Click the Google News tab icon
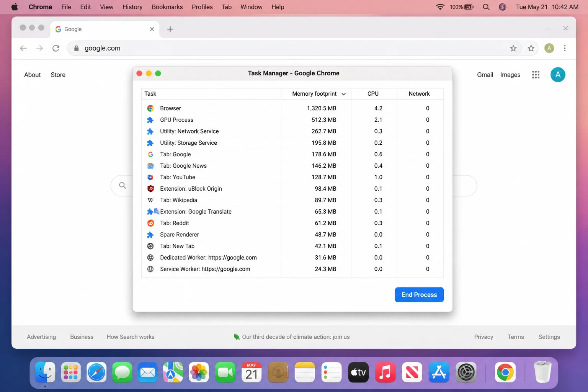The height and width of the screenshot is (392, 588). tap(150, 166)
